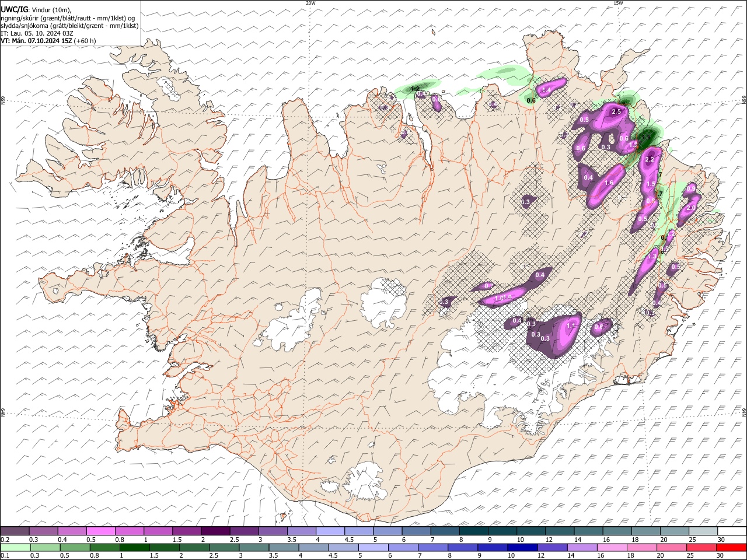This screenshot has width=747, height=560.
Task: Click the 2.0 precipitation value on map
Action: (x=692, y=208)
